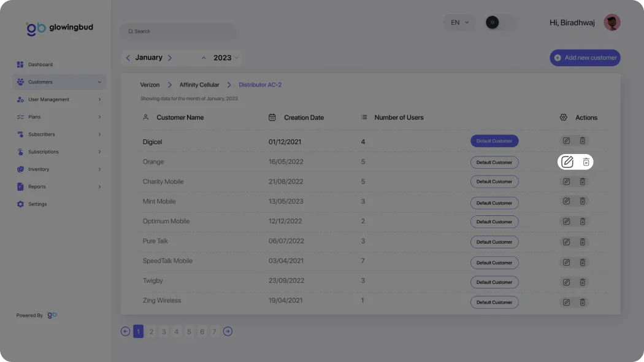Click the edit icon for Orange

567,162
